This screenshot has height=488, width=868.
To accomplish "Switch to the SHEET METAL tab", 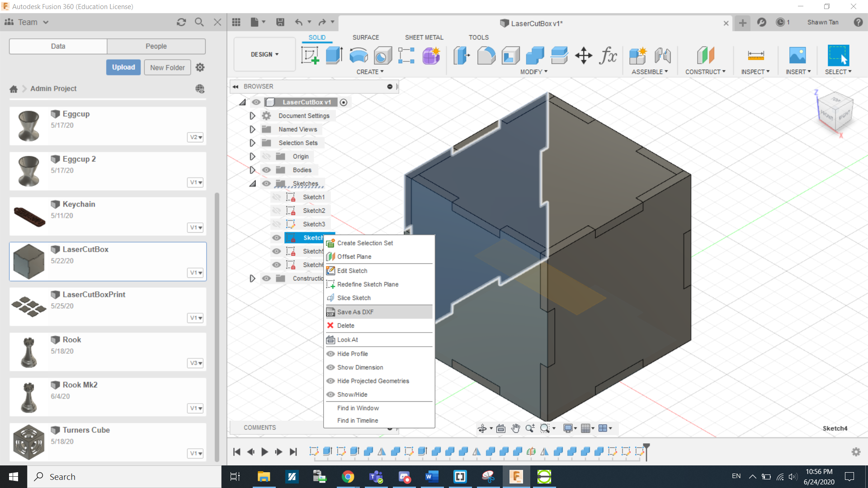I will tap(424, 38).
